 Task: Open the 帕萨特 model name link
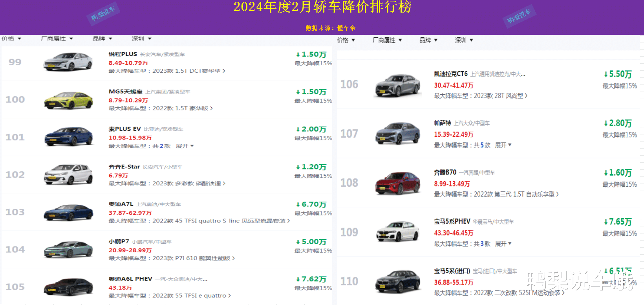pyautogui.click(x=443, y=123)
